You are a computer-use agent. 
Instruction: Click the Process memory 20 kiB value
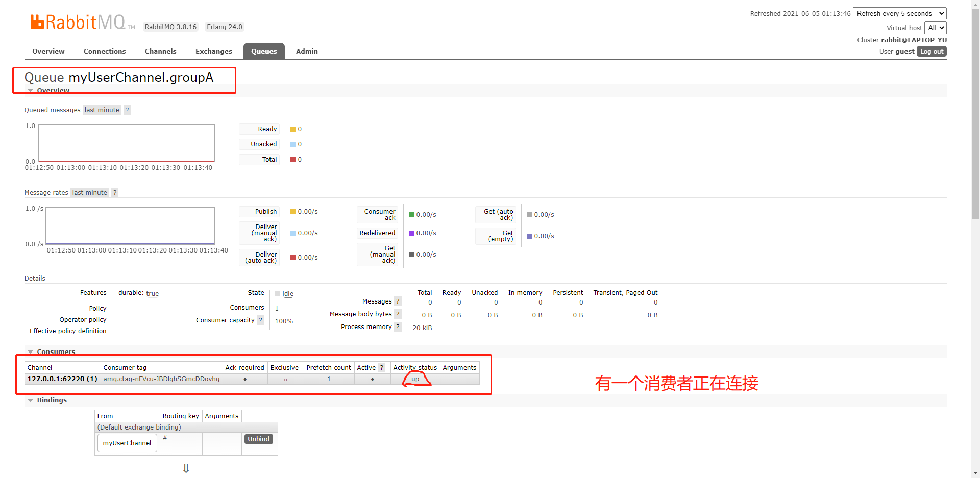(422, 328)
